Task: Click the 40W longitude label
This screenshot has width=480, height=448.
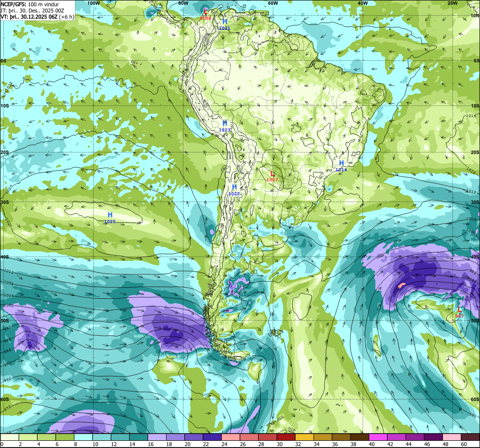Action: [x=362, y=3]
